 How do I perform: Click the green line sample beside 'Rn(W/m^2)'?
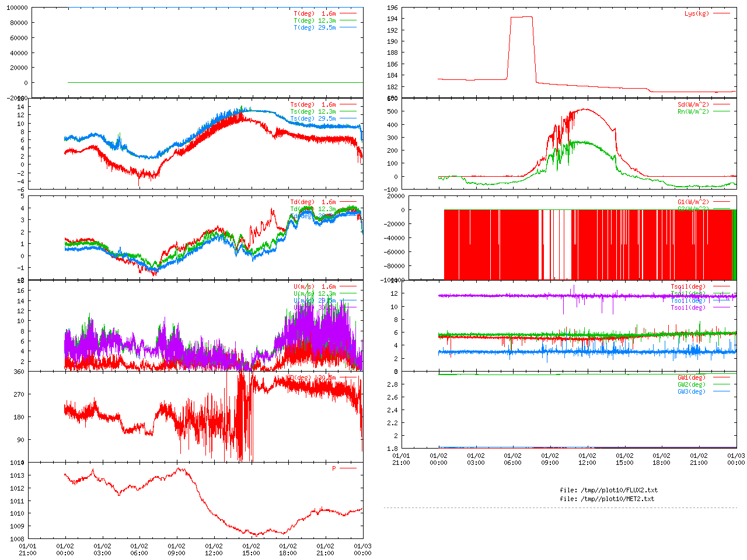tap(721, 111)
